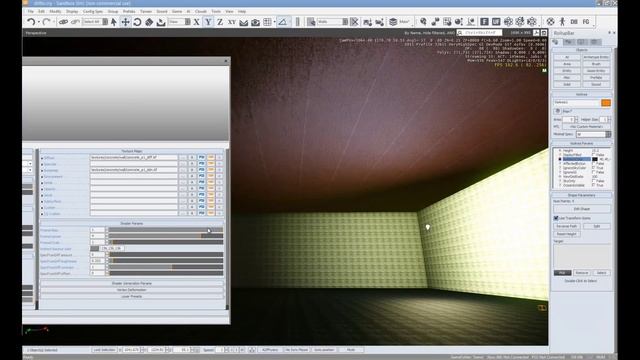Click the gray indirect bounce color swatch
This screenshot has height=360, width=640.
coord(94,249)
